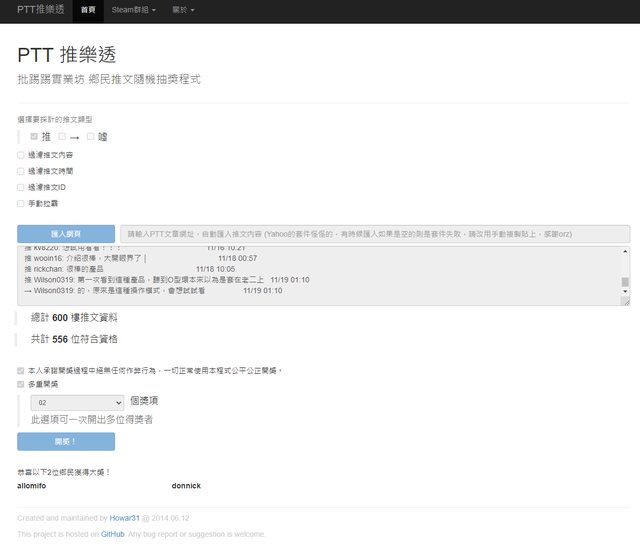Click the PTT推樂透 brand link in navbar
The image size is (640, 547).
click(x=40, y=9)
